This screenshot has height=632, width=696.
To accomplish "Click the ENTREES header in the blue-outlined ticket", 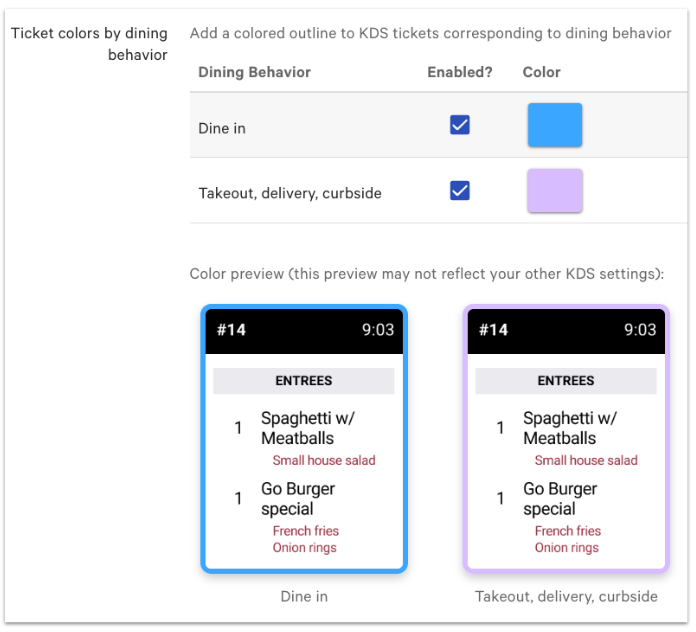I will [304, 381].
